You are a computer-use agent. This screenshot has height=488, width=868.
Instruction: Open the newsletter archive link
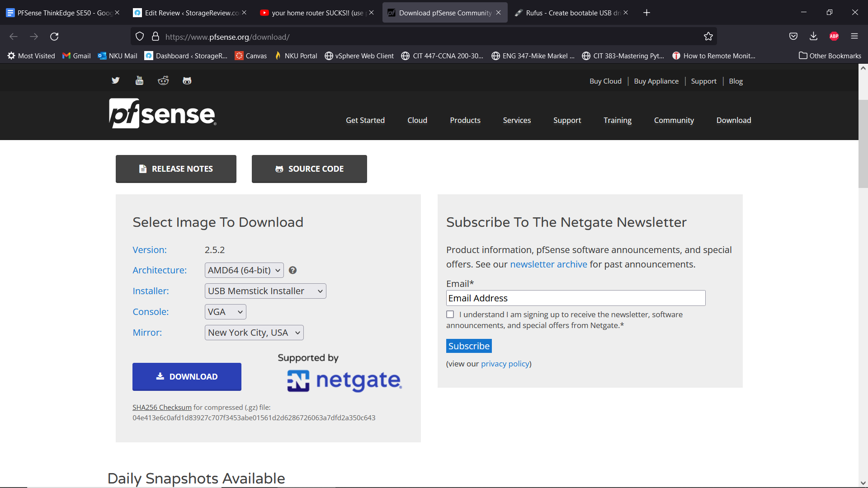548,264
